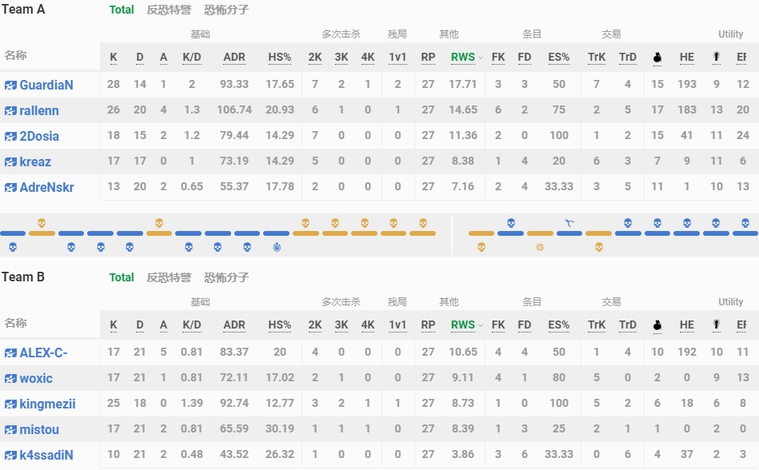This screenshot has height=470, width=759.
Task: Switch Team B to 反恐特警 tab
Action: pyautogui.click(x=168, y=277)
